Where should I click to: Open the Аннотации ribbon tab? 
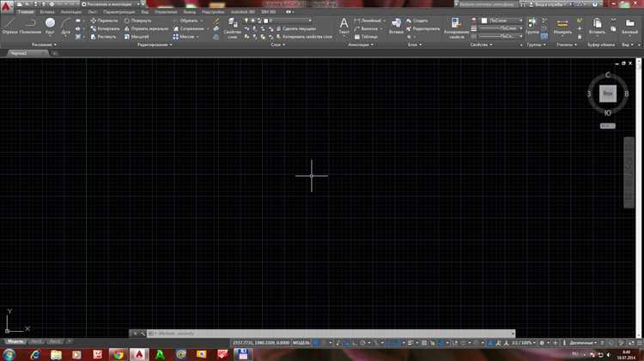tap(71, 12)
